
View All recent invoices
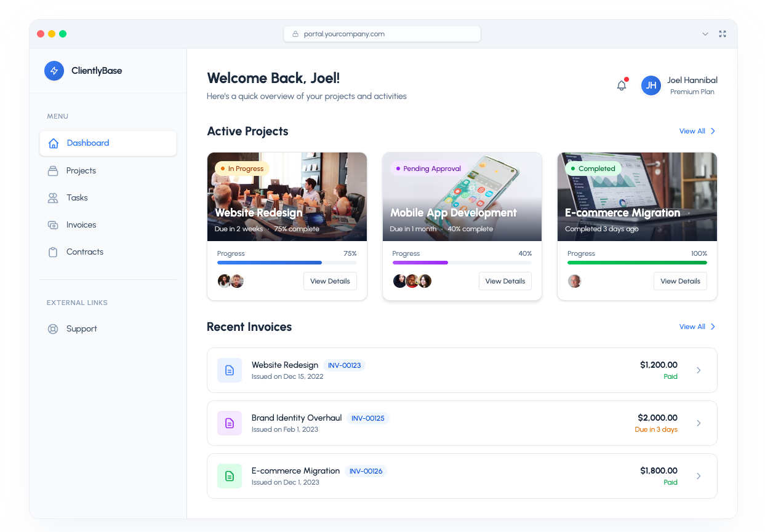[696, 327]
